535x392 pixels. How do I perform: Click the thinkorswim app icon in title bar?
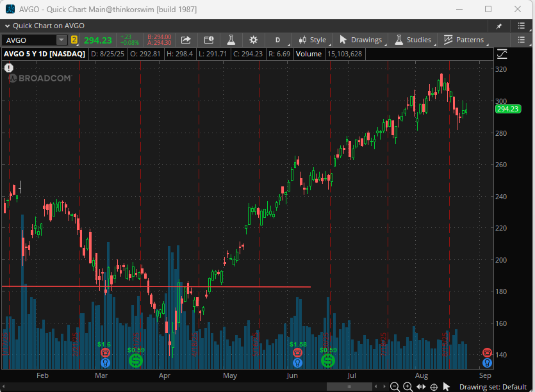10,9
